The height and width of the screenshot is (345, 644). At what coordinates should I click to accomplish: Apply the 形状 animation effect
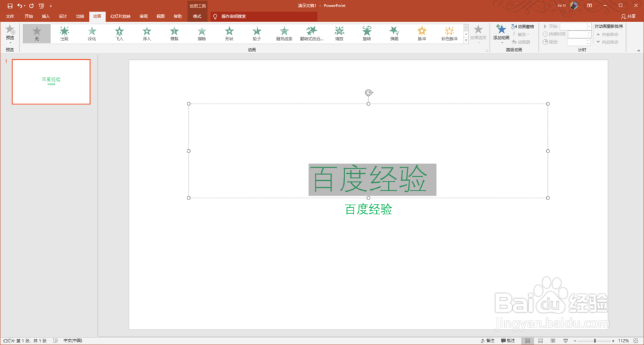click(229, 33)
